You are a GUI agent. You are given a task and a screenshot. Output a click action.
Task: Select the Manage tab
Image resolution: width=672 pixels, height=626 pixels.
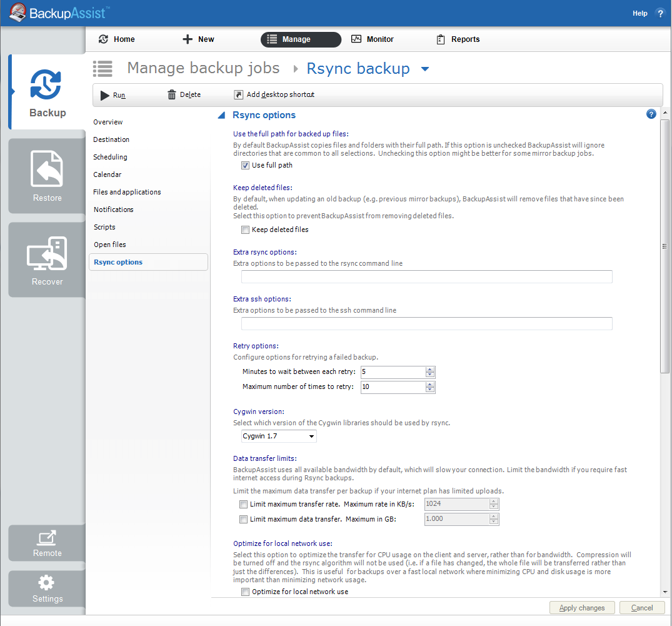[x=301, y=39]
